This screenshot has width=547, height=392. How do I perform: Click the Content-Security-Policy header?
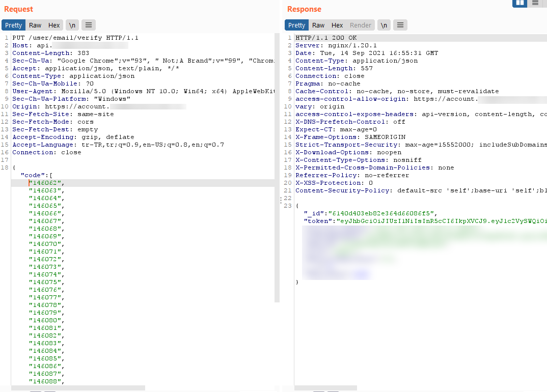421,191
